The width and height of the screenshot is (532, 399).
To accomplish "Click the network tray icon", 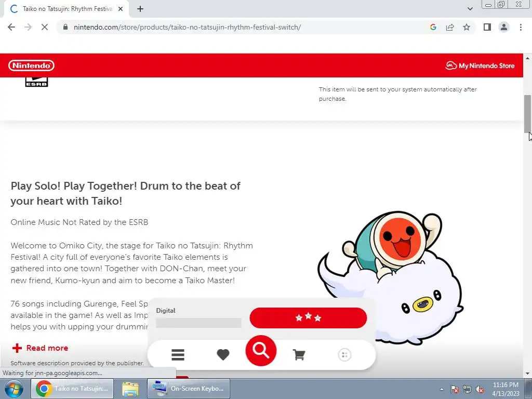I will pyautogui.click(x=467, y=389).
